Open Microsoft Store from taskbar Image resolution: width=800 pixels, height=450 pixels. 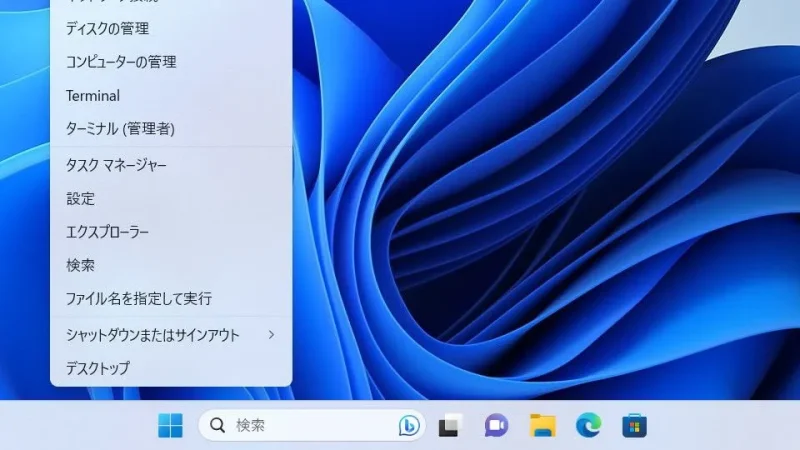[634, 426]
